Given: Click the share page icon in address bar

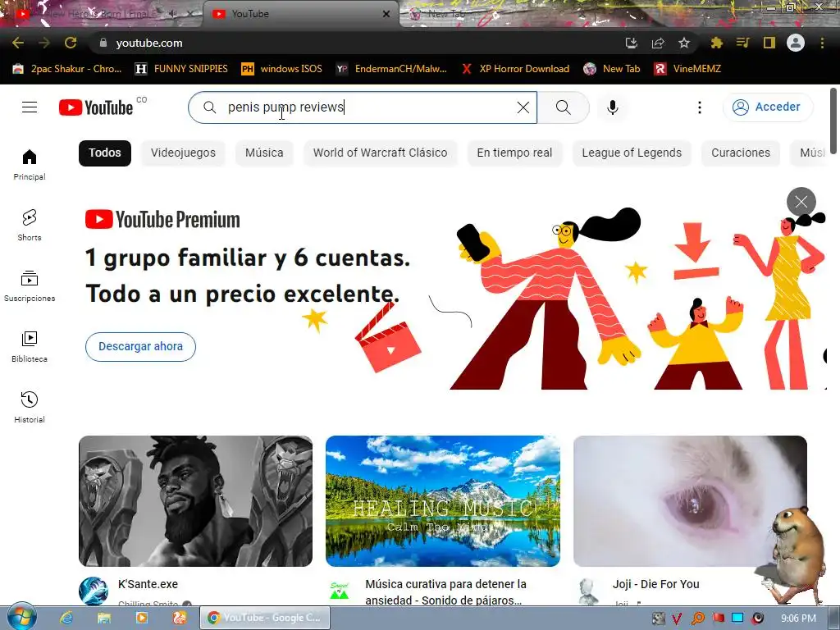Looking at the screenshot, I should [658, 43].
